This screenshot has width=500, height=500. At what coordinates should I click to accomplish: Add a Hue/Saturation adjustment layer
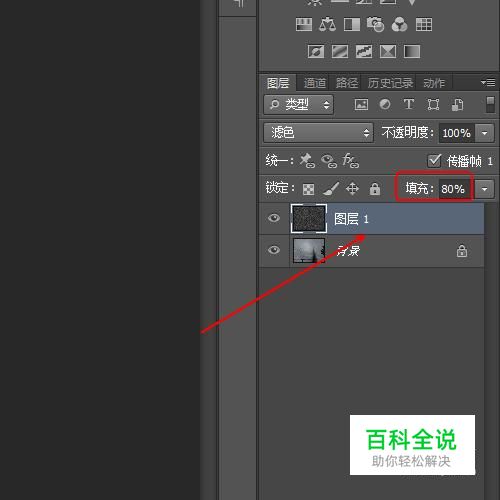(x=304, y=24)
